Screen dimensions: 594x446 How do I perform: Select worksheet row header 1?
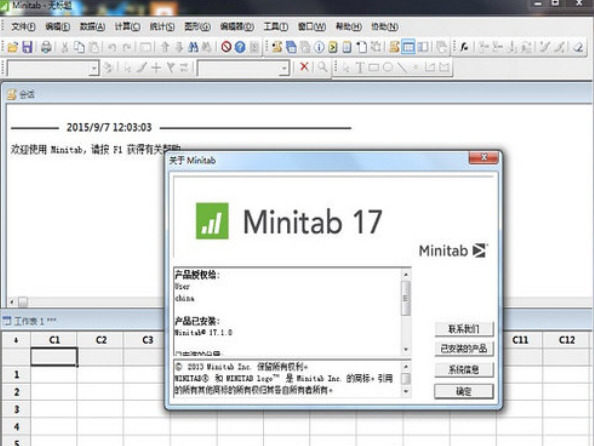coord(16,375)
